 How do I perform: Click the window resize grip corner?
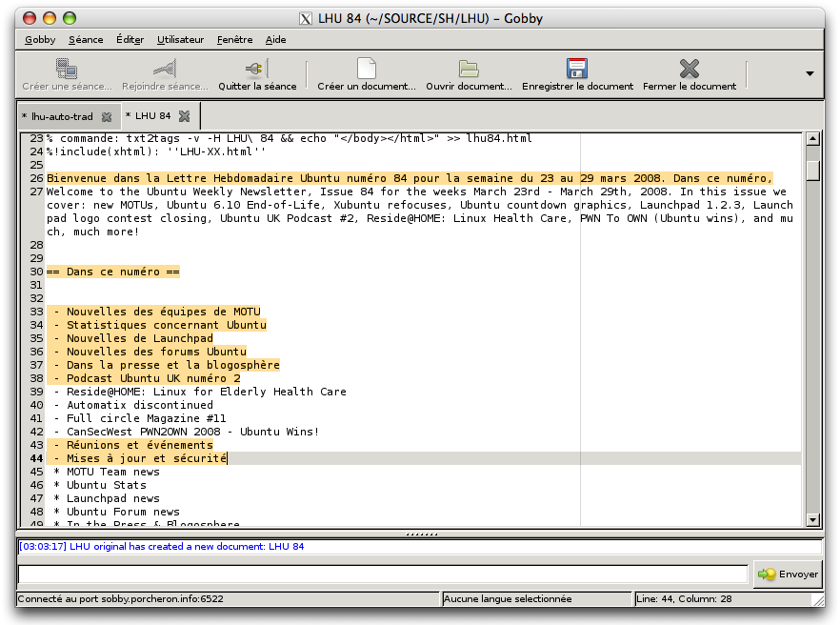coord(818,599)
